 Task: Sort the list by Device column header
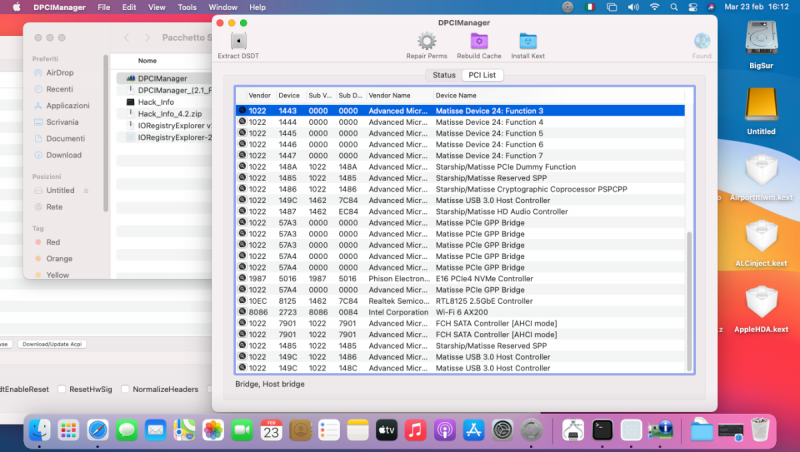pos(289,95)
